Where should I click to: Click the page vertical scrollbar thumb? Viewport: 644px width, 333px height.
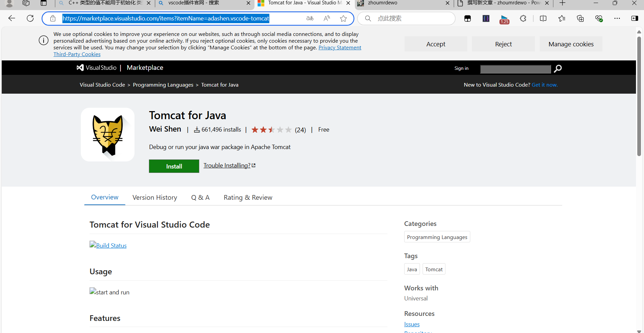[x=639, y=96]
